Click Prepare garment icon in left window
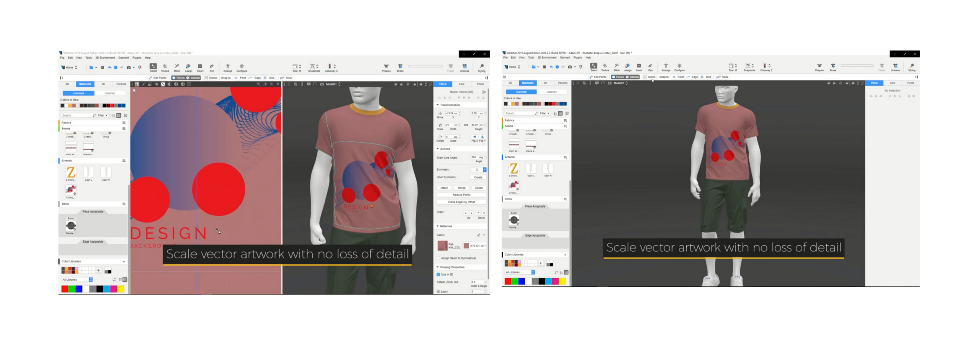 (x=386, y=67)
